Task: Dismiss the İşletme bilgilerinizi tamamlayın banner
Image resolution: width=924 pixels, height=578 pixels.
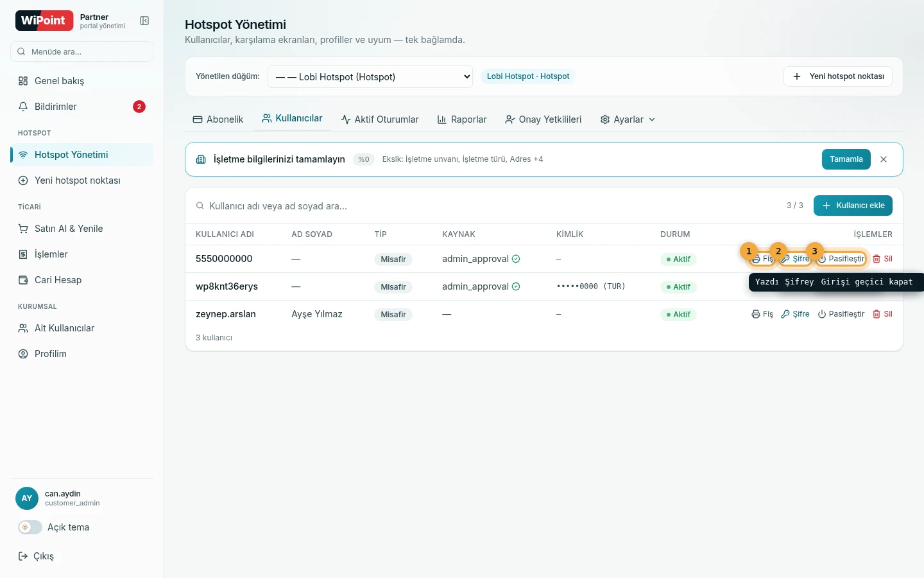Action: pyautogui.click(x=884, y=159)
